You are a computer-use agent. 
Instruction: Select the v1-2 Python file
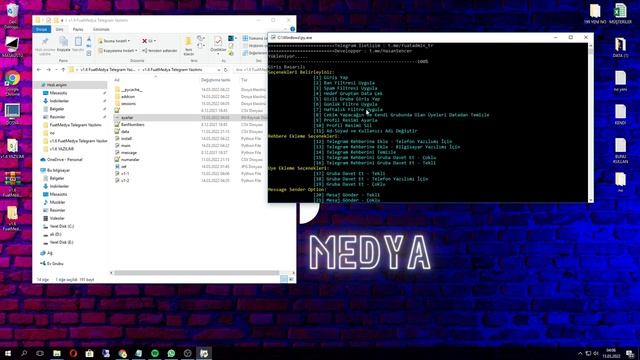[125, 180]
